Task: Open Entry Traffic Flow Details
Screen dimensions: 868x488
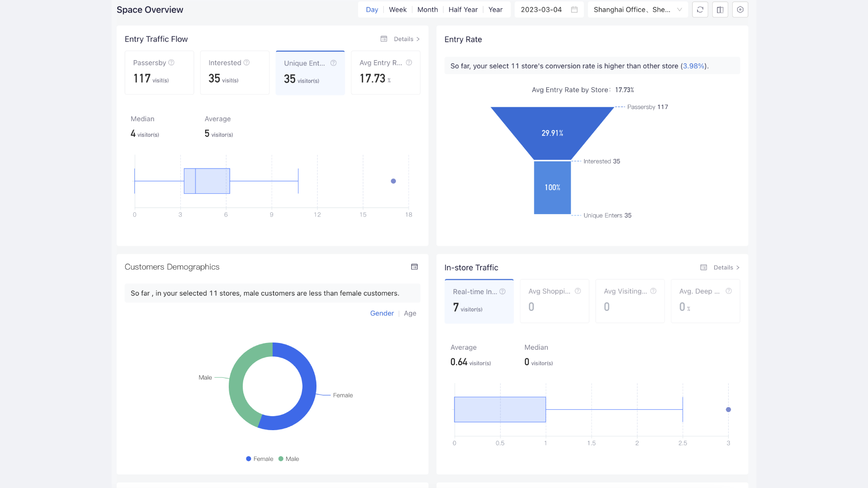Action: (406, 39)
